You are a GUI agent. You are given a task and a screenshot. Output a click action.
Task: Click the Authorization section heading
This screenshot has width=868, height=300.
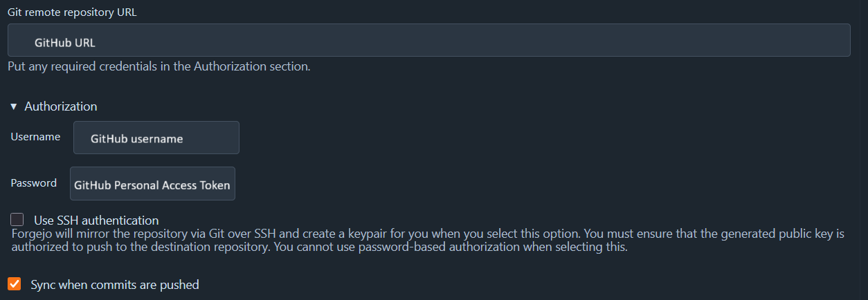coord(61,106)
